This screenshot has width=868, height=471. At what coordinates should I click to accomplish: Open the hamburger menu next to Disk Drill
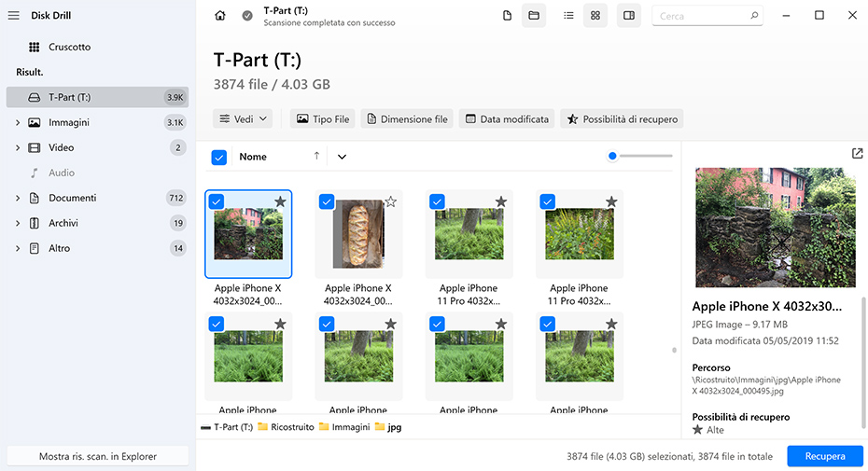tap(13, 16)
